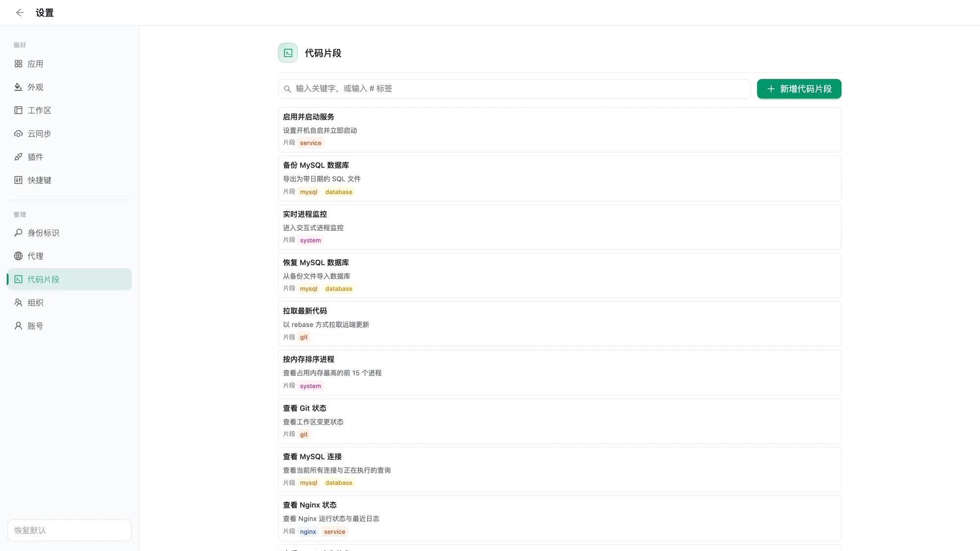The image size is (980, 551).
Task: Click the 恢复默认 button
Action: [x=69, y=530]
